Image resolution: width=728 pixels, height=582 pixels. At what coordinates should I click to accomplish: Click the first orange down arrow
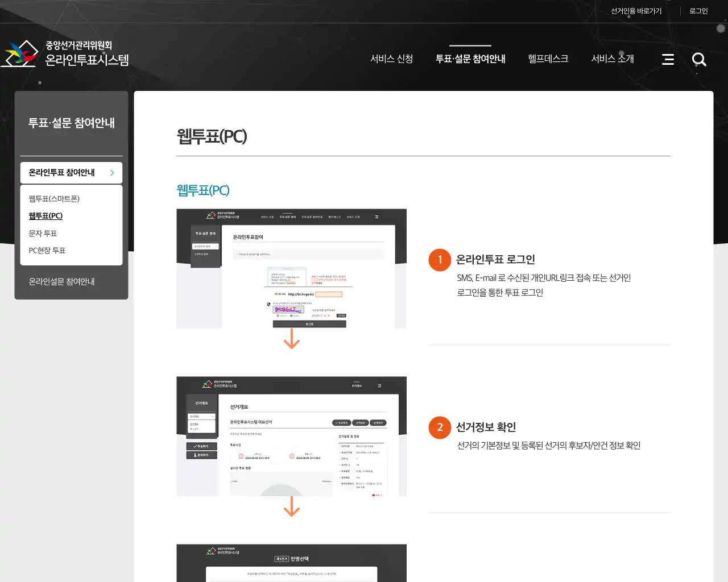pos(292,340)
